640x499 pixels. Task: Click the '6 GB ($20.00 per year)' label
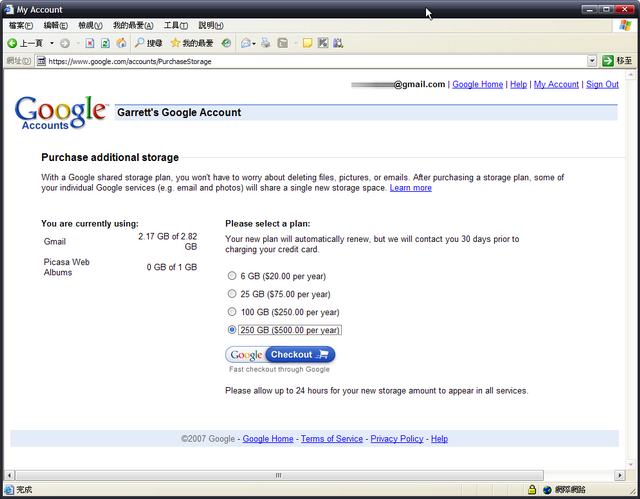(x=283, y=276)
